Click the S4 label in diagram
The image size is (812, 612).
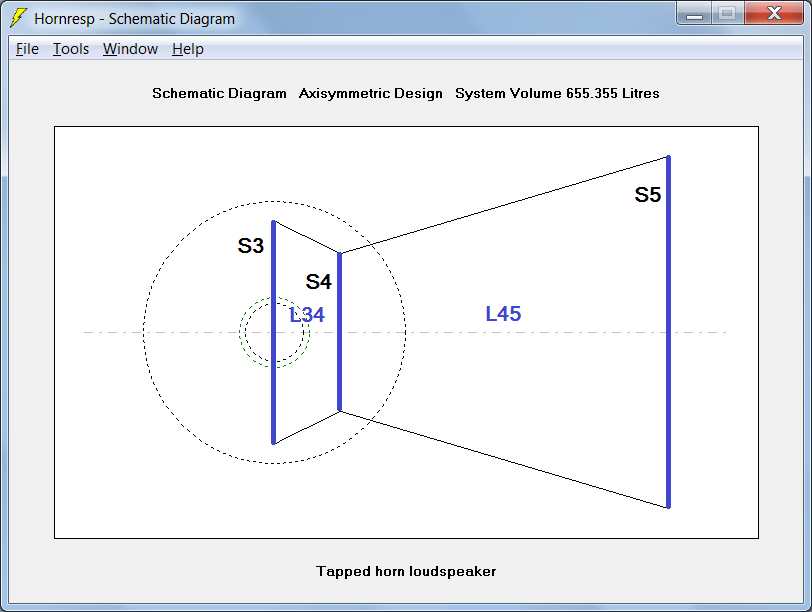318,282
